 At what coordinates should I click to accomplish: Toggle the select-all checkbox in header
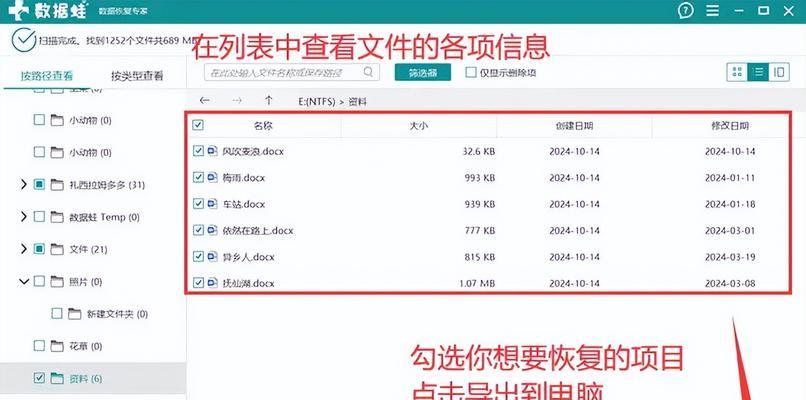[198, 125]
